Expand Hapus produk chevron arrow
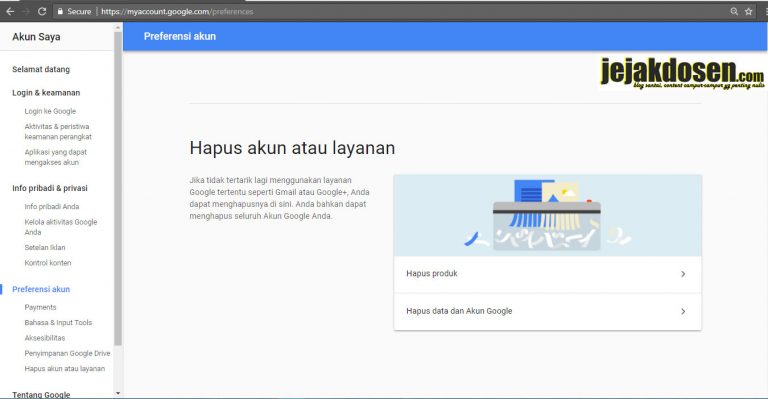This screenshot has width=768, height=399. (683, 274)
